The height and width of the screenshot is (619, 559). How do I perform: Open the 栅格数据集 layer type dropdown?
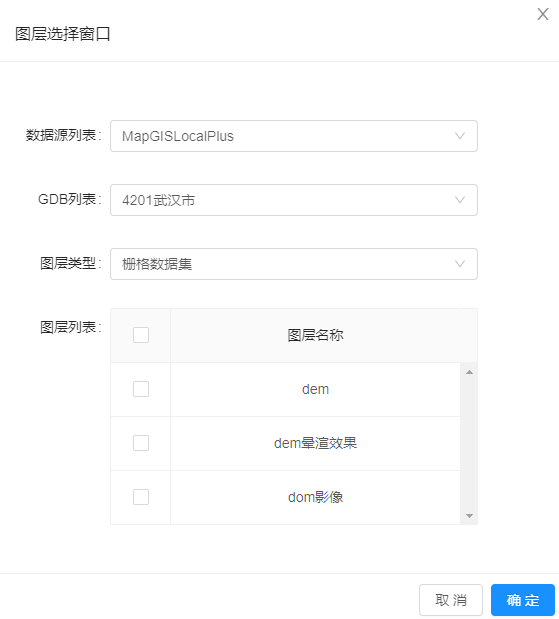[x=294, y=264]
